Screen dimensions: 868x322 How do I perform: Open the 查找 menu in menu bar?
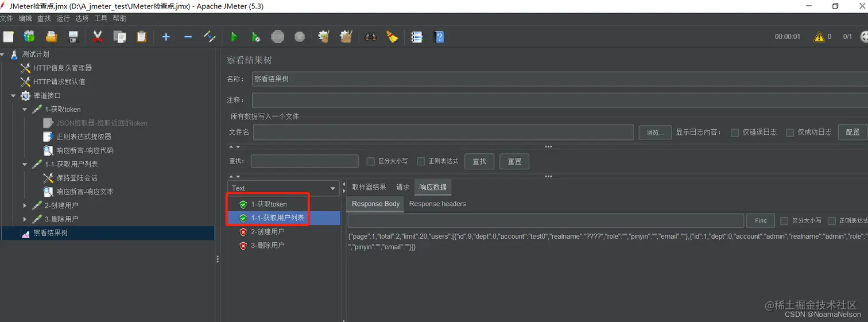pyautogui.click(x=44, y=18)
